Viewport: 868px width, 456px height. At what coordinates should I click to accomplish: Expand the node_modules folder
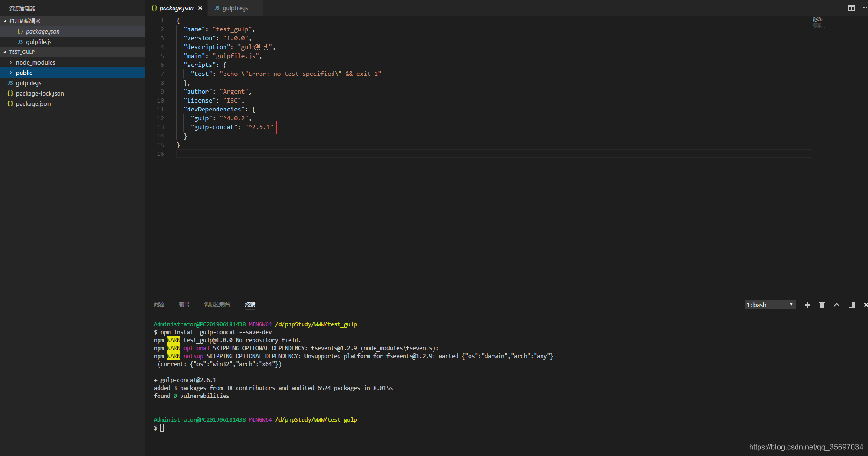pyautogui.click(x=11, y=62)
